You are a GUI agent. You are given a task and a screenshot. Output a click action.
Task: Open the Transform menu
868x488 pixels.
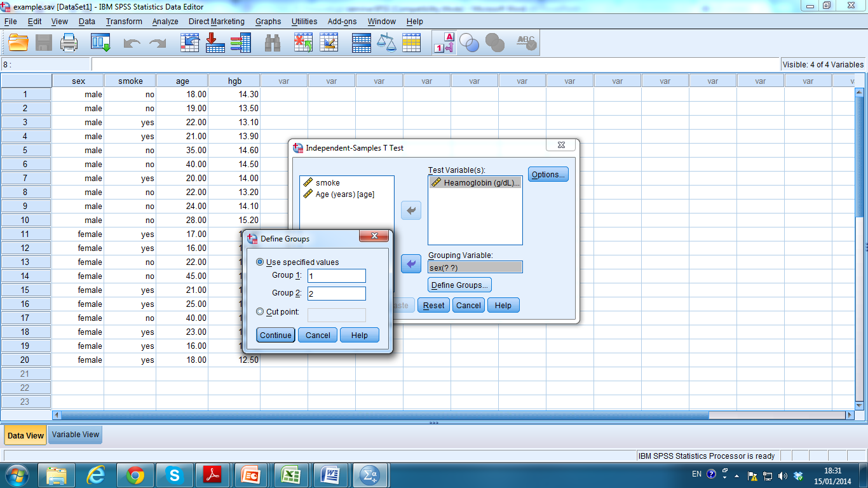124,21
